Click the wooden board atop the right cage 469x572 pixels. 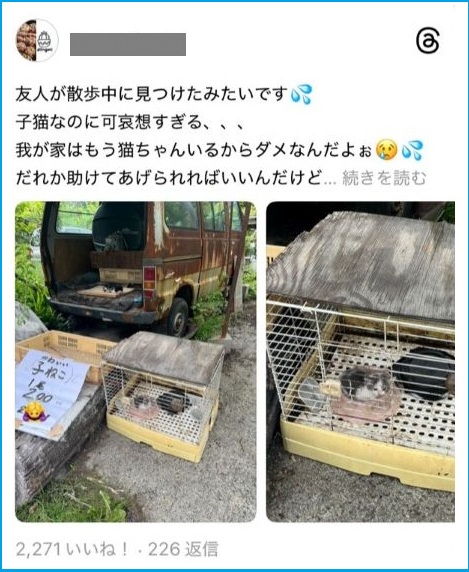[361, 263]
